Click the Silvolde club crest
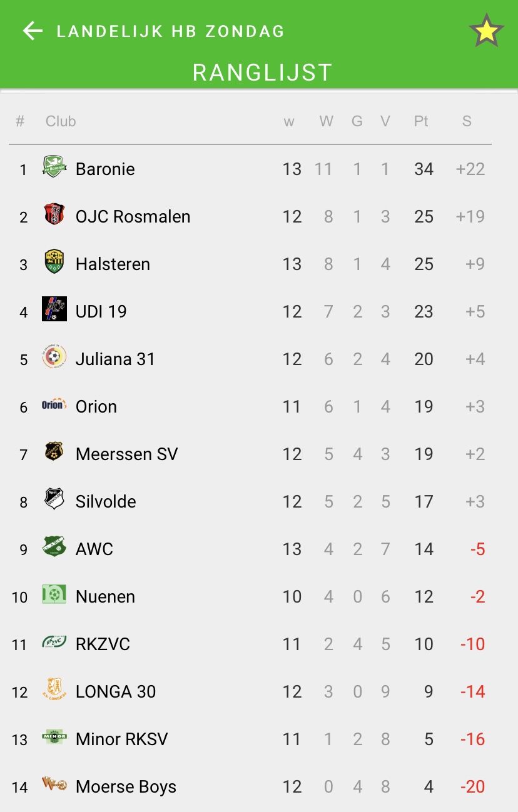This screenshot has width=518, height=812. pyautogui.click(x=54, y=499)
